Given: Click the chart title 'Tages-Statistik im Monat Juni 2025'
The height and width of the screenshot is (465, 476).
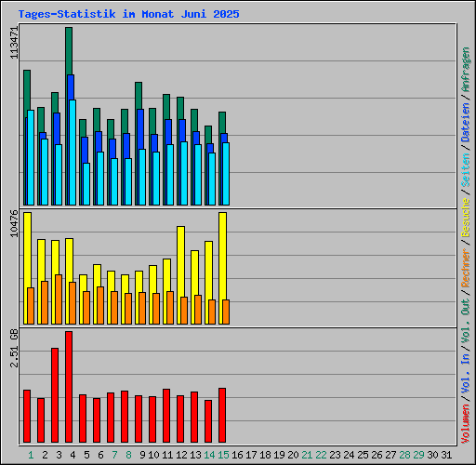Looking at the screenshot, I should click(x=128, y=14).
